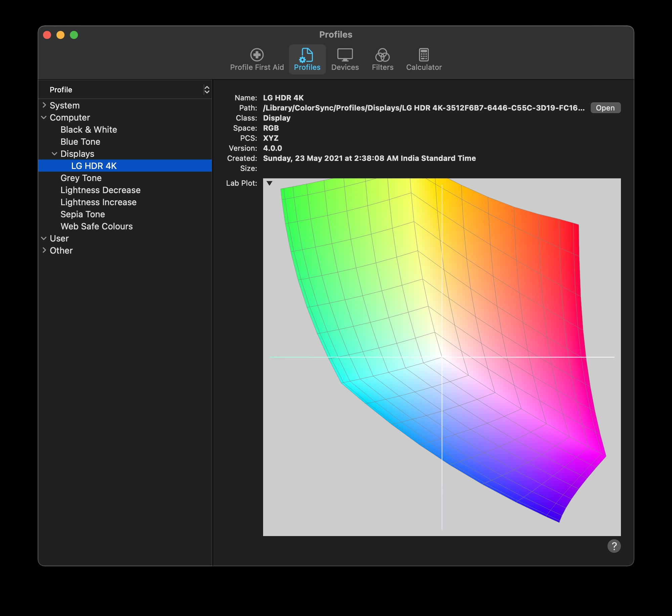Select the Sepia Tone profile
Viewport: 672px width, 616px height.
(83, 214)
